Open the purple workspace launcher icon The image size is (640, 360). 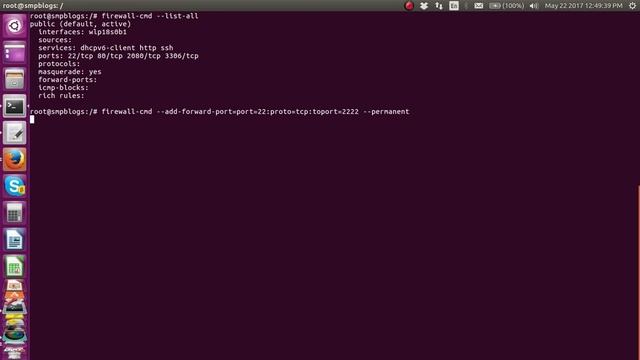14,53
